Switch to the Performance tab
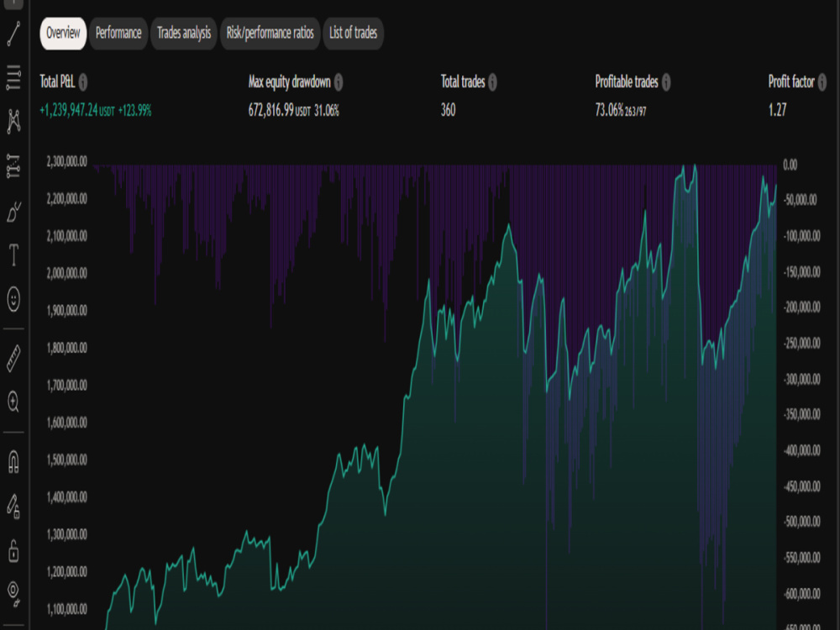The image size is (840, 630). point(118,34)
